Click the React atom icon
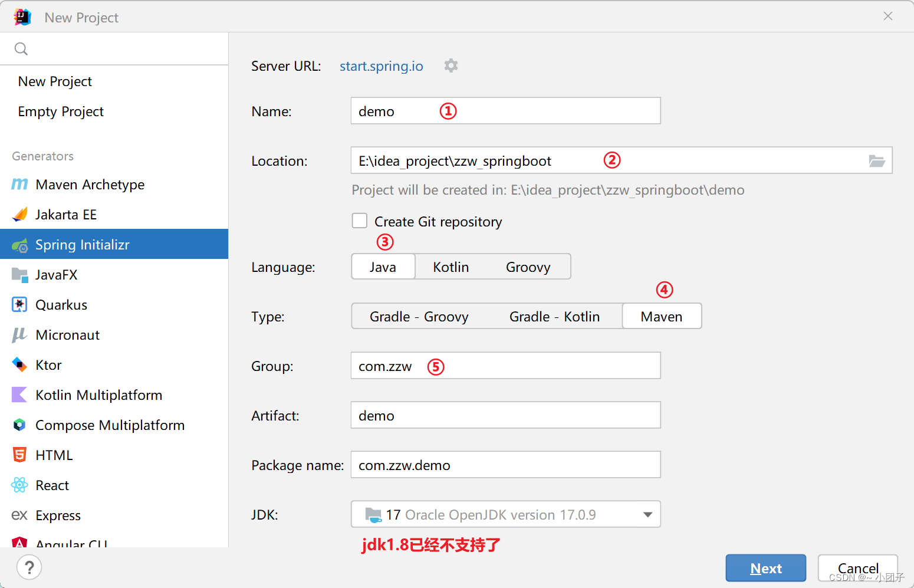 [19, 485]
